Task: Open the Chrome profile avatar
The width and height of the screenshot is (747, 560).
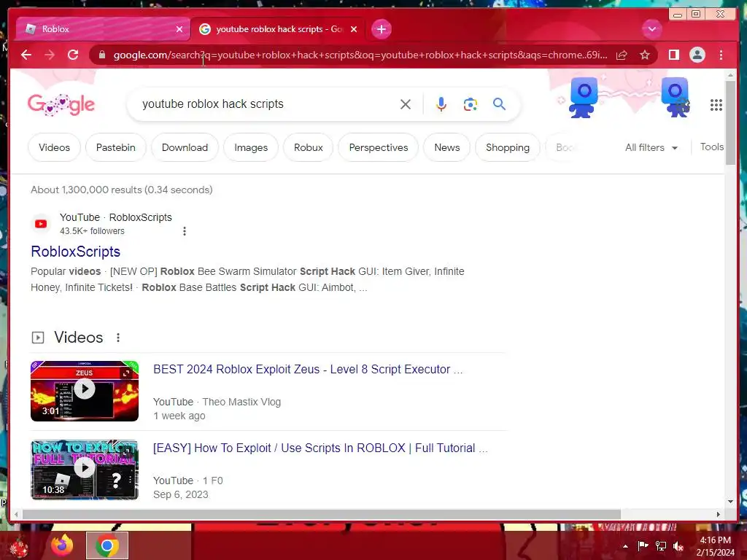Action: [697, 55]
